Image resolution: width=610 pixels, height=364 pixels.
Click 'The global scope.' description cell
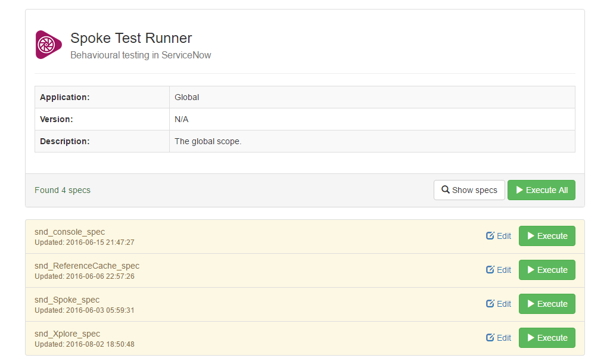tap(372, 141)
